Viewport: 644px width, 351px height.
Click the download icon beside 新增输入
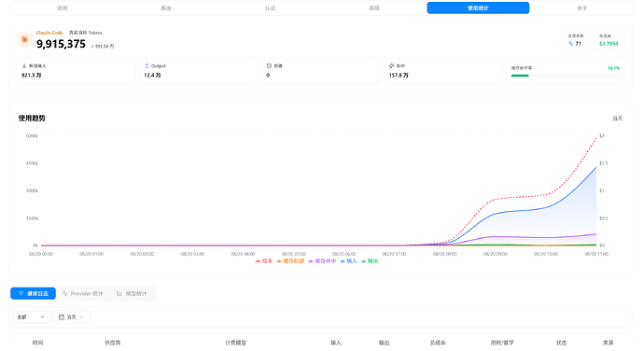[x=24, y=65]
